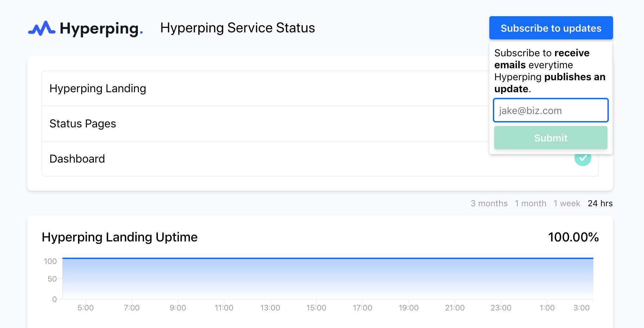
Task: Click the uptime chart area fill
Action: tap(328, 279)
